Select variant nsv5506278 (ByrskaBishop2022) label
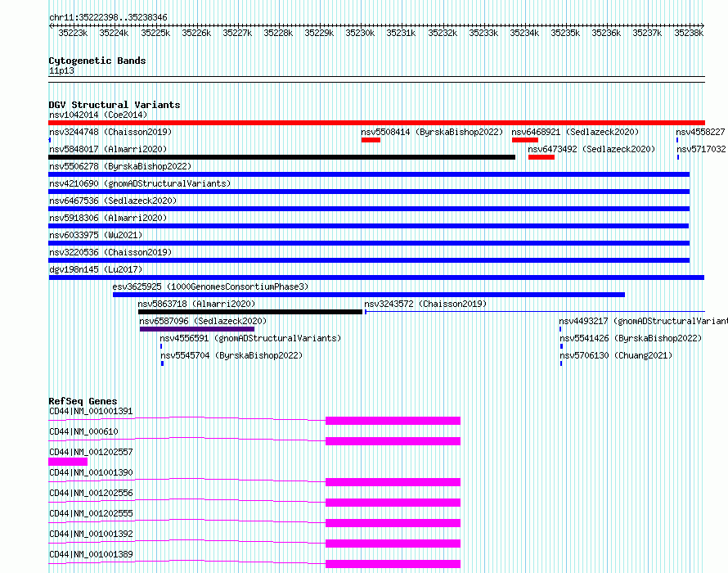Viewport: 728px width, 573px height. click(120, 166)
